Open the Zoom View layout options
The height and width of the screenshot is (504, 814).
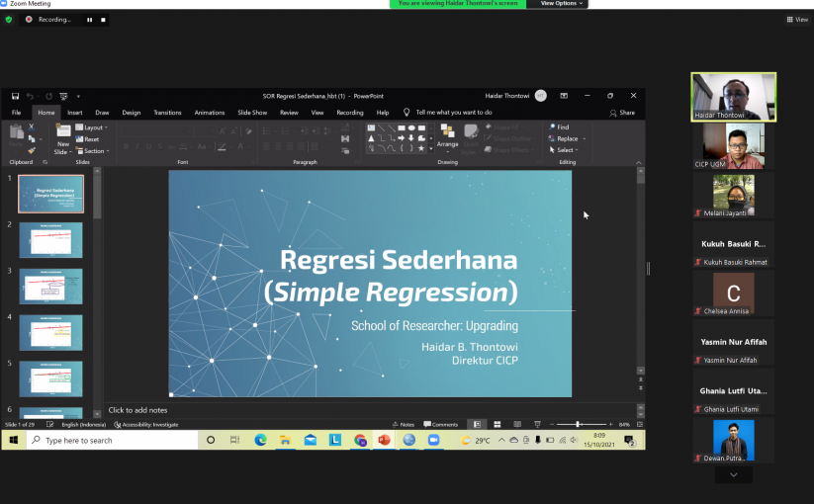797,19
